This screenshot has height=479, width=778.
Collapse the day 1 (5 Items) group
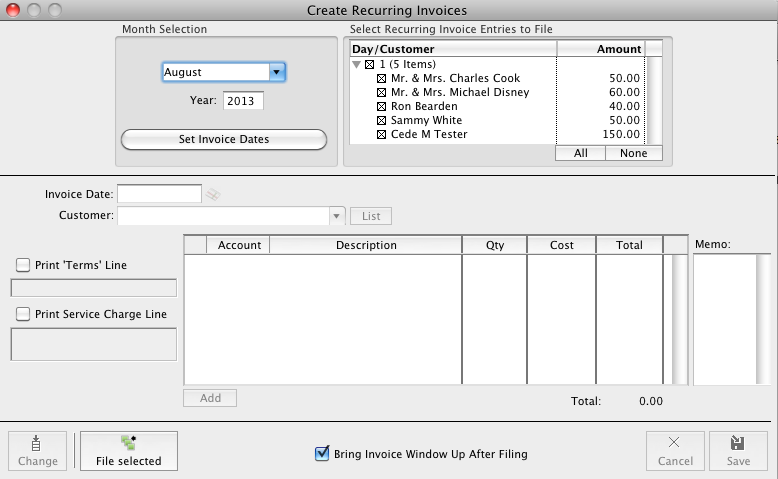[356, 64]
